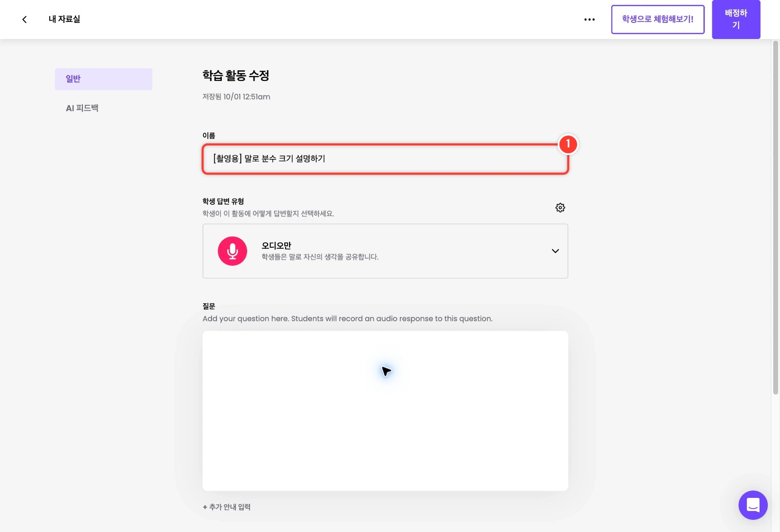Viewport: 780px width, 532px height.
Task: Open the chat support bubble icon
Action: 753,505
